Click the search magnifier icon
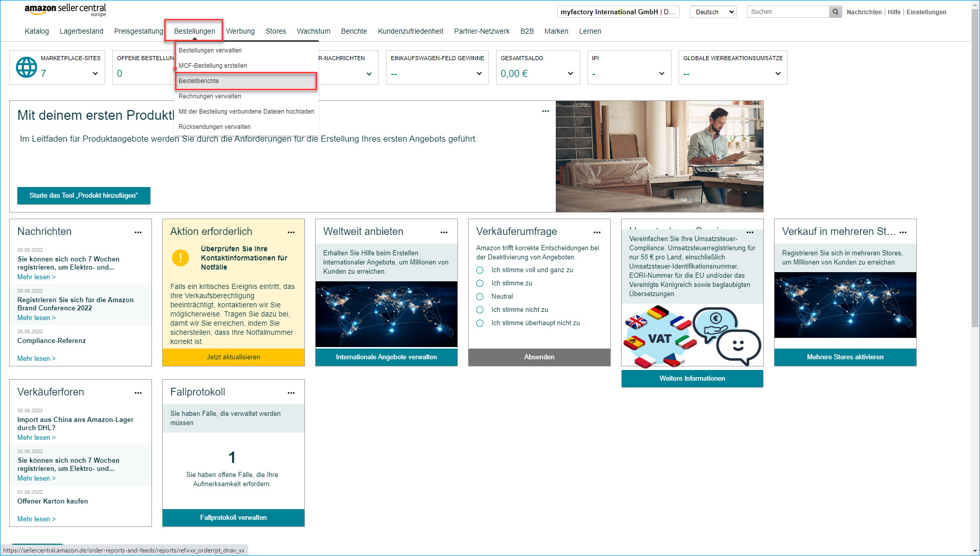980x556 pixels. (835, 12)
